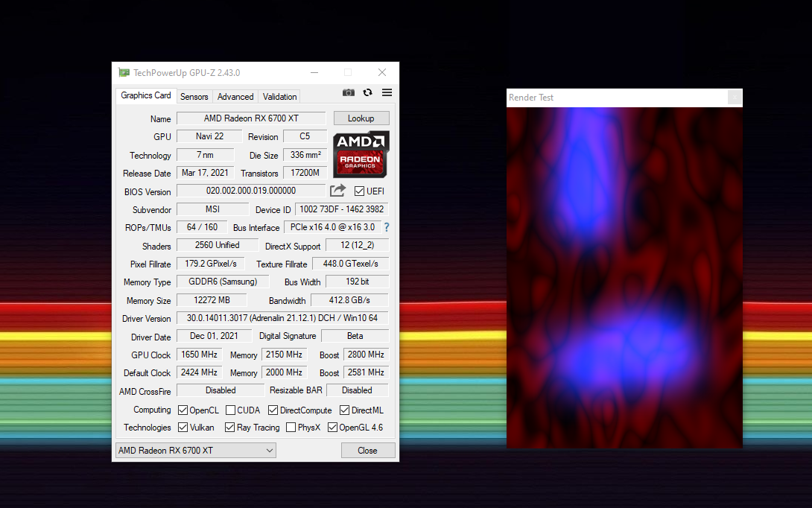Click the DirectX Support value 12 (12_2)
Image resolution: width=812 pixels, height=508 pixels.
pyautogui.click(x=358, y=245)
